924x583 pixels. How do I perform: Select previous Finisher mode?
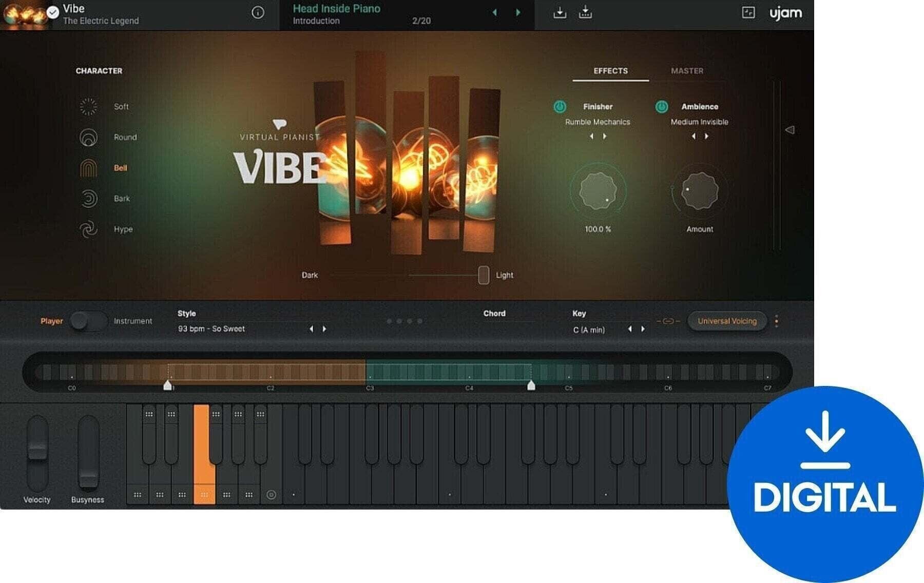pyautogui.click(x=591, y=136)
